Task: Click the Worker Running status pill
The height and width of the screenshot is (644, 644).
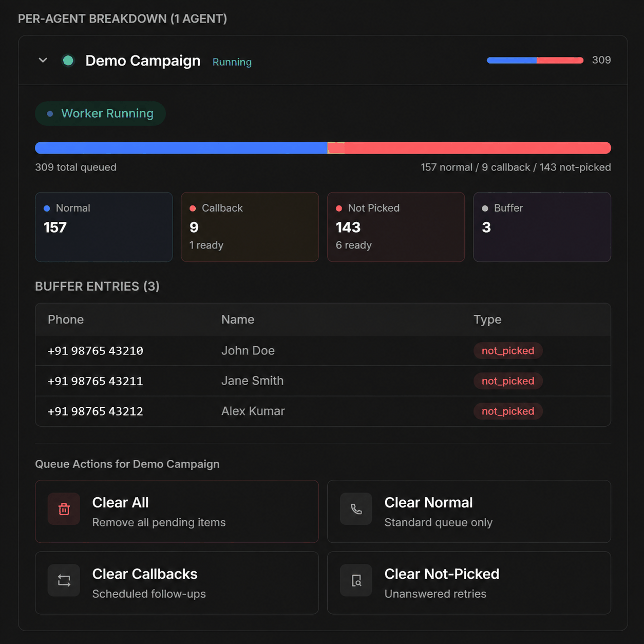Action: click(x=100, y=113)
